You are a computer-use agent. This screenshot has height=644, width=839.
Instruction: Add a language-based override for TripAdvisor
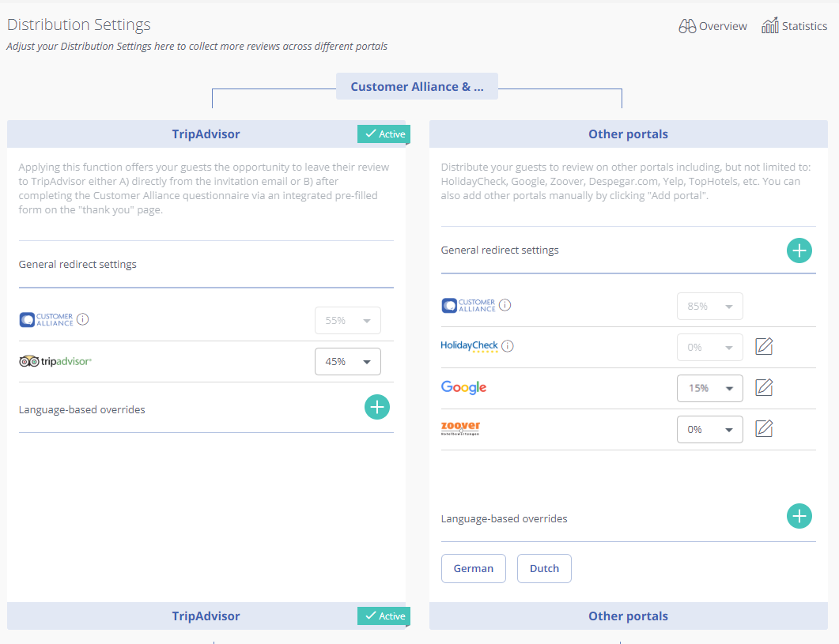(377, 408)
